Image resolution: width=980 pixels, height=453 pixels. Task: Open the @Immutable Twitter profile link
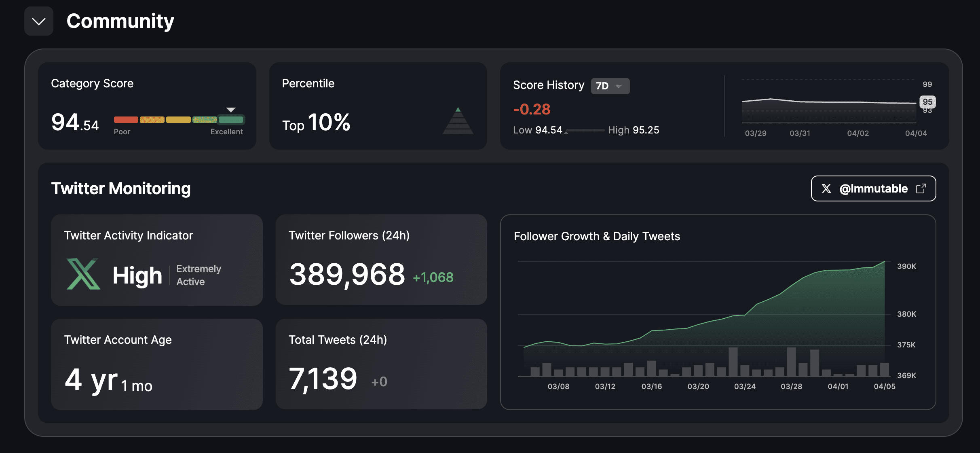tap(873, 188)
